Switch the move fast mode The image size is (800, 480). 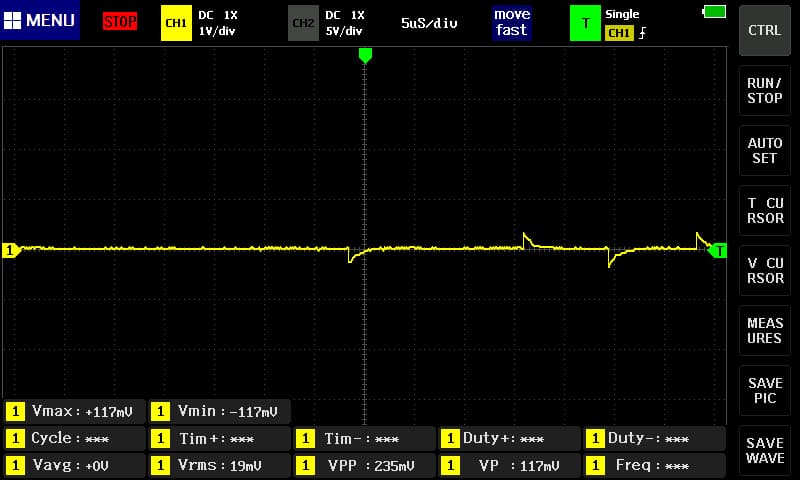(511, 22)
